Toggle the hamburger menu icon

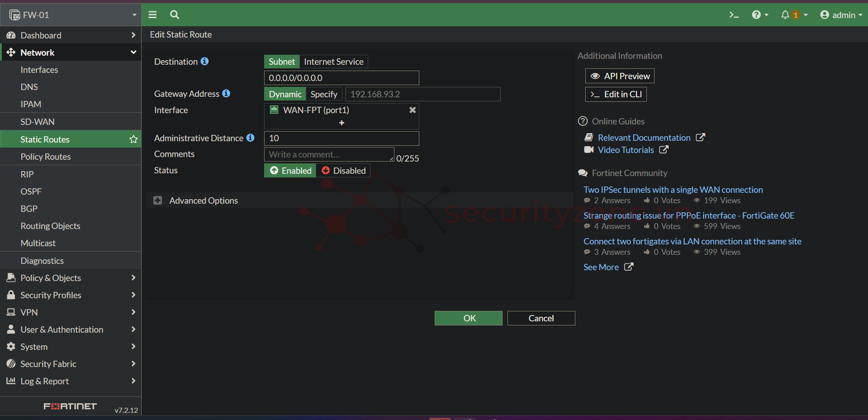point(152,15)
